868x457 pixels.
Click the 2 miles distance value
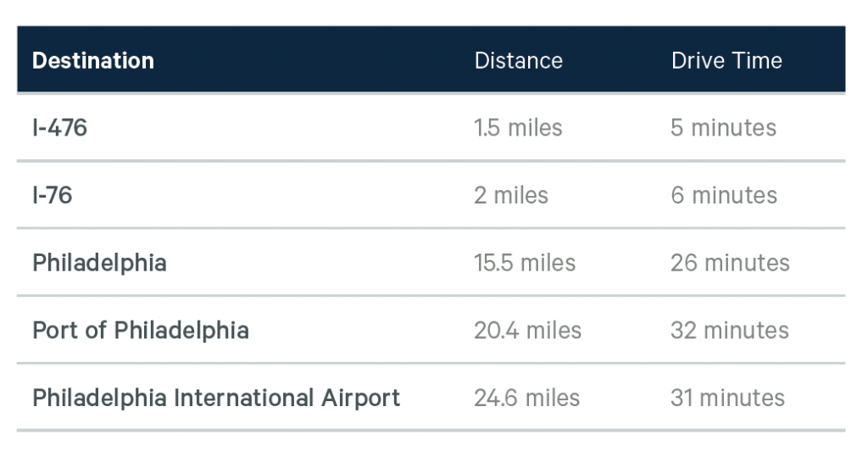pyautogui.click(x=511, y=195)
